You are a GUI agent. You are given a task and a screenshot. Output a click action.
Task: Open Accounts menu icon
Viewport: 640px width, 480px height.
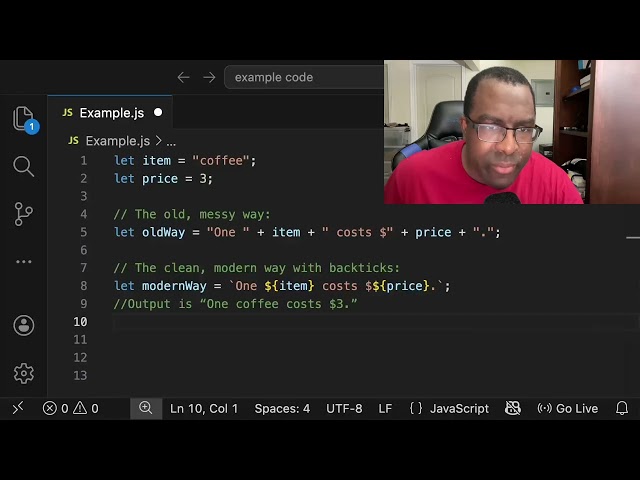coord(24,325)
